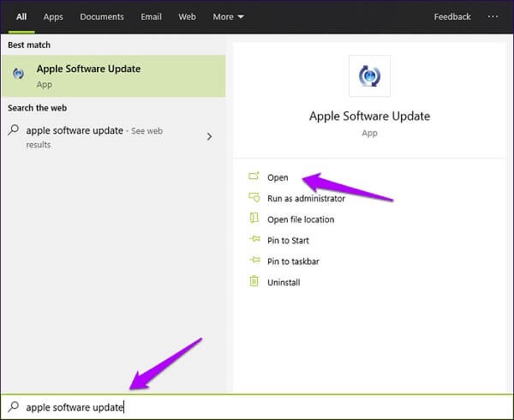This screenshot has height=420, width=514.
Task: Click the Run as administrator shield icon
Action: tap(254, 197)
